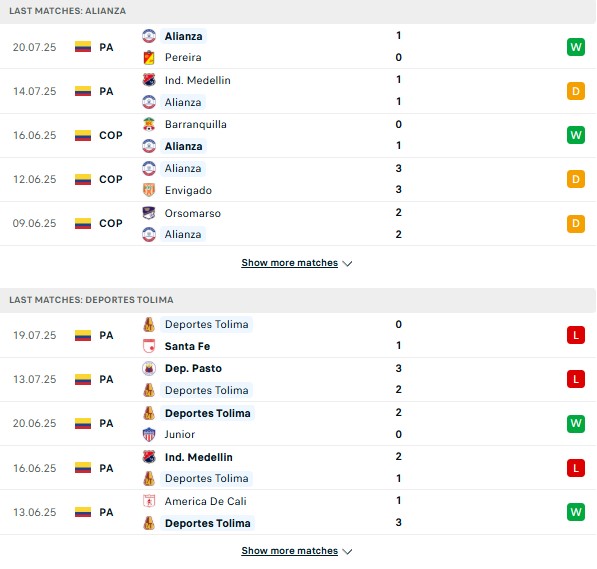The height and width of the screenshot is (569, 597).
Task: Click the Envigado team crest icon
Action: (149, 190)
